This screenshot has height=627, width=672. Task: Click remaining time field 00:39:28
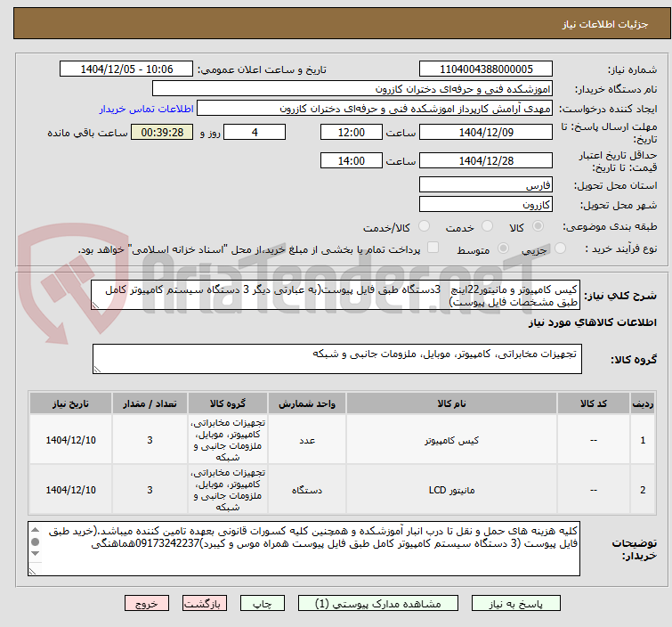pos(162,132)
